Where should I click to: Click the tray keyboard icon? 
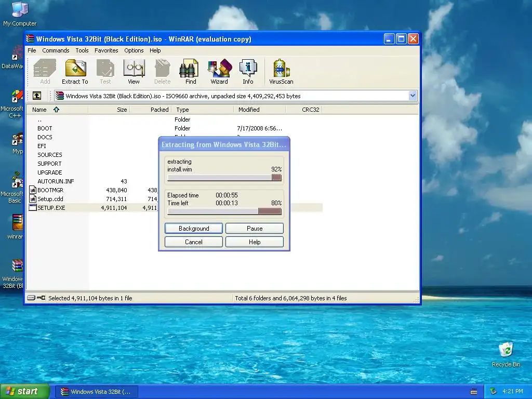[x=474, y=392]
